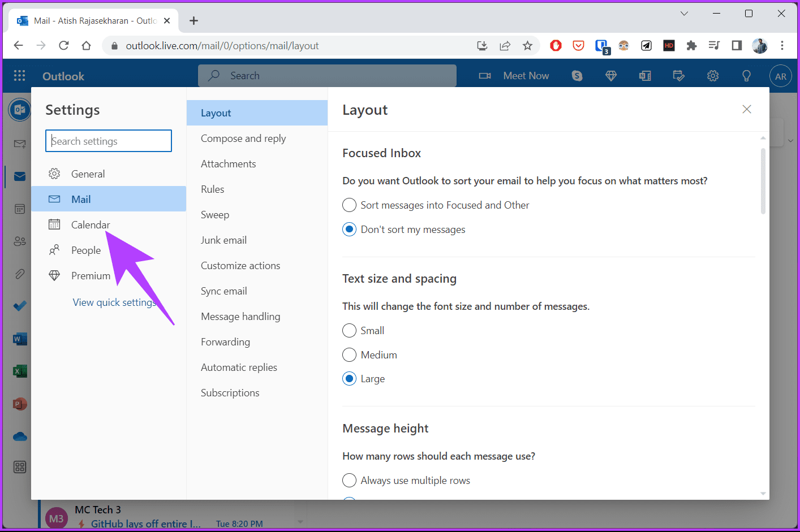Go back in browser history
Viewport: 800px width, 532px height.
(x=18, y=45)
